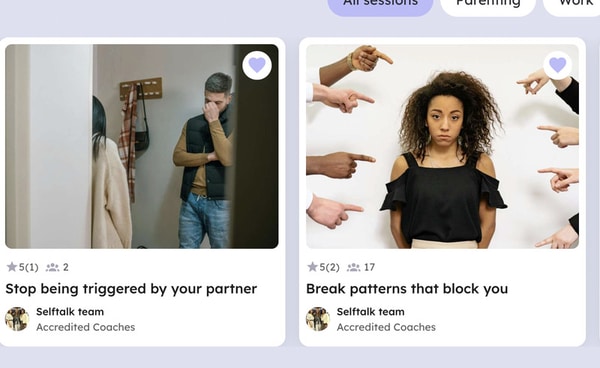Viewport: 600px width, 368px height.
Task: Select the All sessions filter tab
Action: (x=380, y=6)
